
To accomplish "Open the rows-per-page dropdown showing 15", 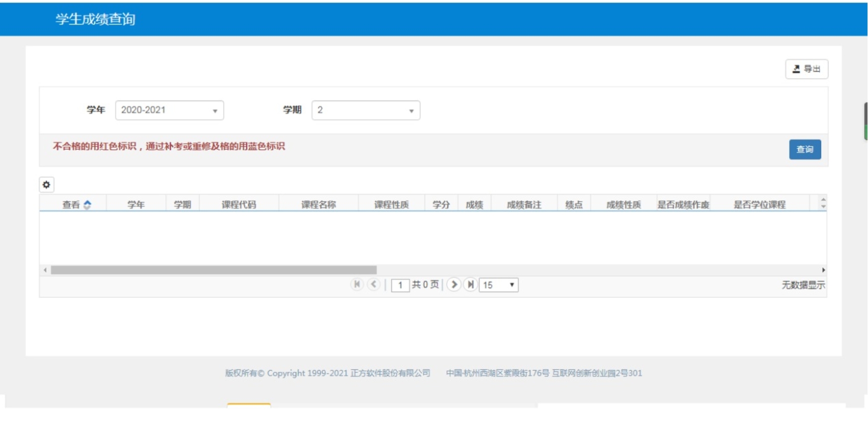I will click(x=498, y=285).
